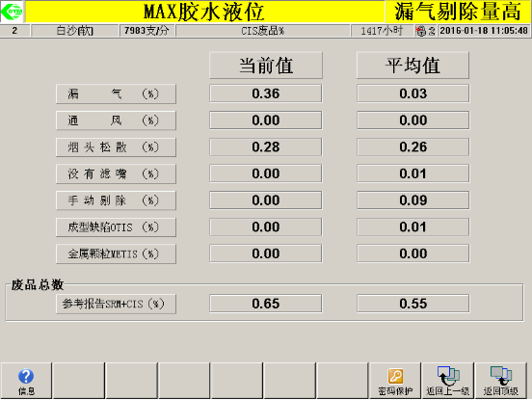Open the 成型缺陷OTIS (%) item
Viewport: 532px width, 400px height.
116,227
